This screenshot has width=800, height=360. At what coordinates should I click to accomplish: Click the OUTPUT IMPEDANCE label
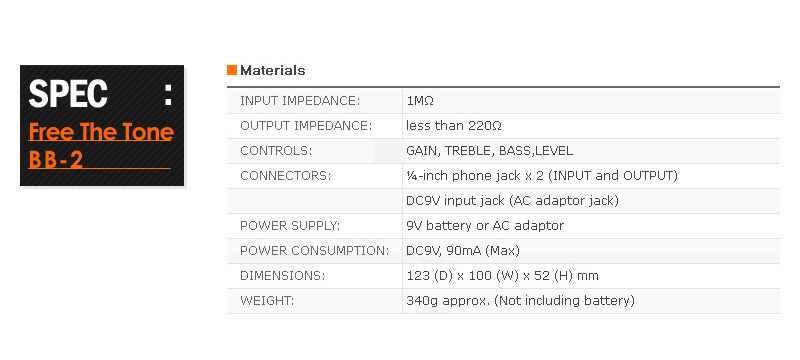point(306,126)
